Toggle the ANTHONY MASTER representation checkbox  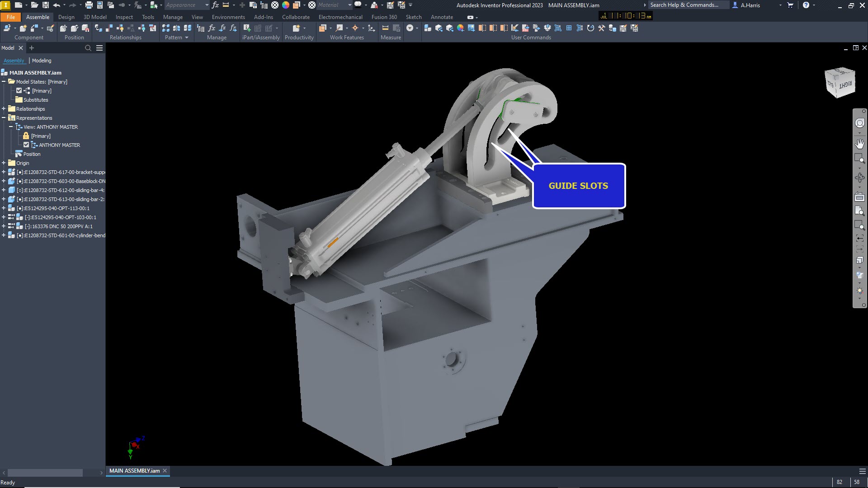26,145
